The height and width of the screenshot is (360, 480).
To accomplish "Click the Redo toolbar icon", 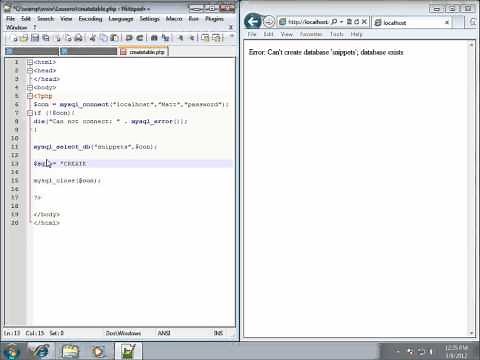I will pyautogui.click(x=140, y=38).
